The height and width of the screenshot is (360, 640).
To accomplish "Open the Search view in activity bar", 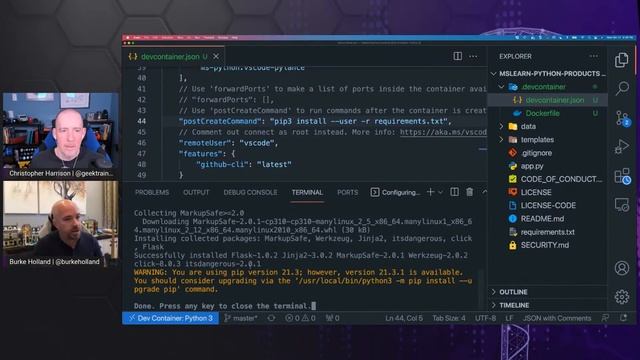I will click(x=622, y=88).
